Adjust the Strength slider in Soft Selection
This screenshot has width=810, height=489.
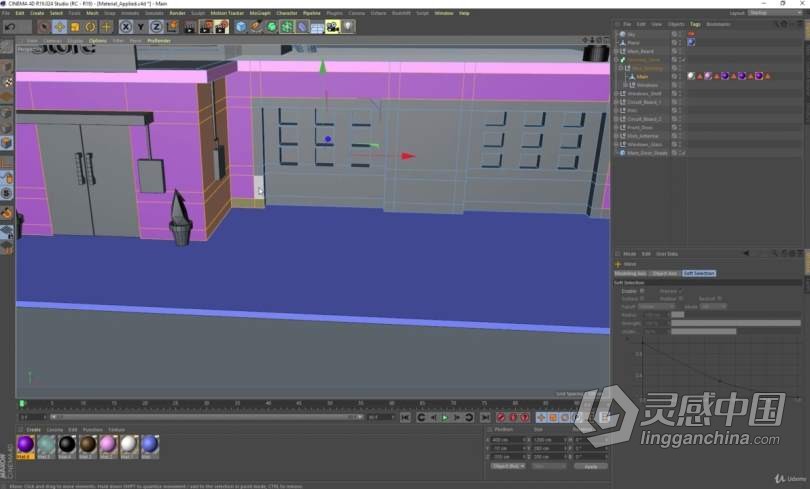pyautogui.click(x=736, y=323)
